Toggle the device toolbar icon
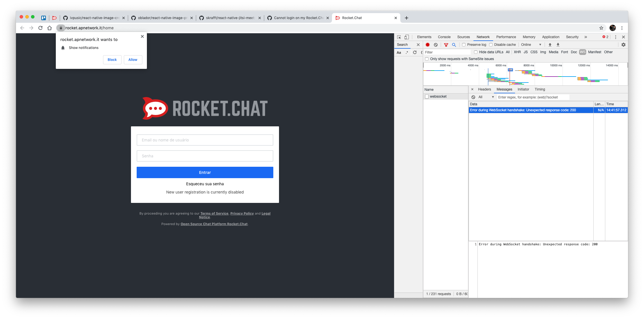The width and height of the screenshot is (644, 319). pyautogui.click(x=407, y=37)
